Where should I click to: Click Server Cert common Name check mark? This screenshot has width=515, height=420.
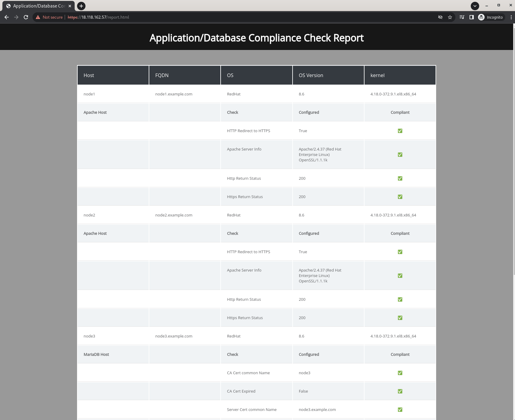[x=400, y=409]
